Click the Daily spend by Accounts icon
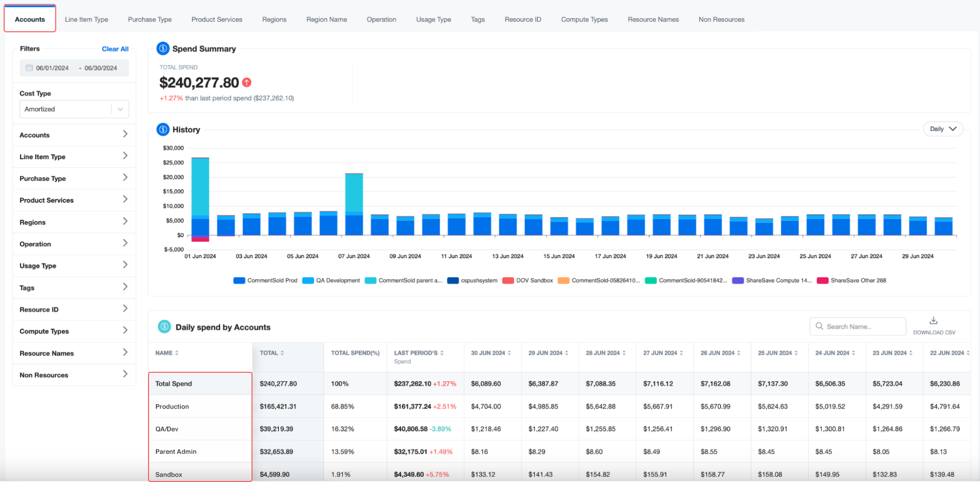 click(x=164, y=327)
